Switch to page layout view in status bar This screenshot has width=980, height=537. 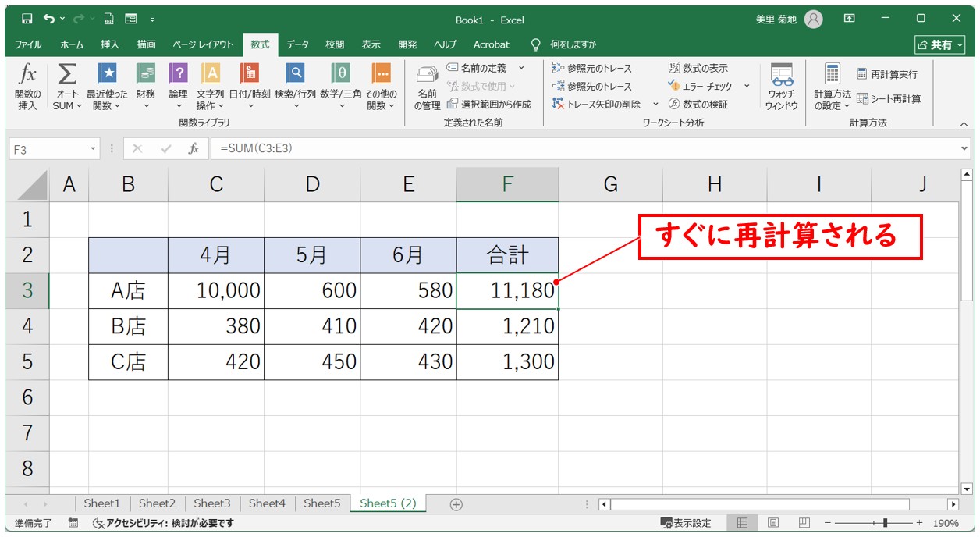coord(773,523)
